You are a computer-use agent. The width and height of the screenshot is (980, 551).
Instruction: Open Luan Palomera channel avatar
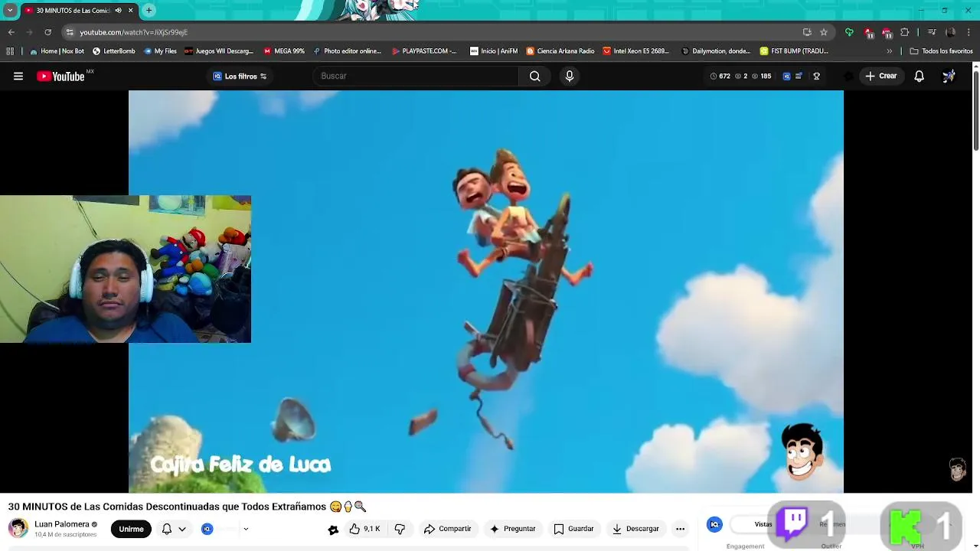click(18, 528)
